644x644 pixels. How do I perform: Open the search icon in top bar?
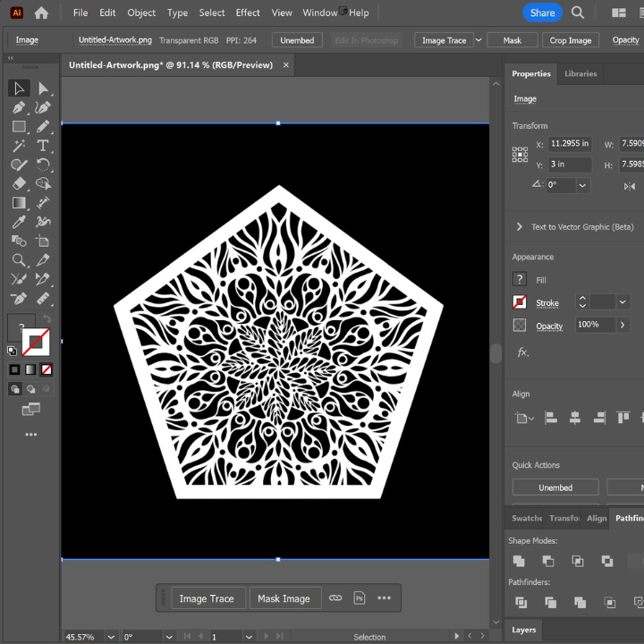pyautogui.click(x=578, y=13)
